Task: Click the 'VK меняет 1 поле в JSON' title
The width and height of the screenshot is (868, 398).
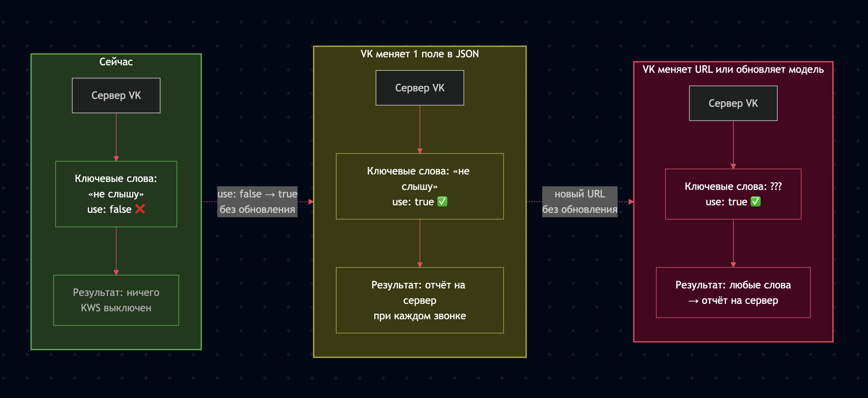Action: [420, 54]
